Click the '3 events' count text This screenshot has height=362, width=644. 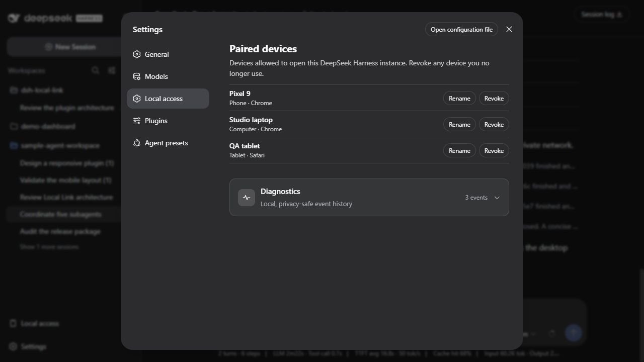click(476, 198)
